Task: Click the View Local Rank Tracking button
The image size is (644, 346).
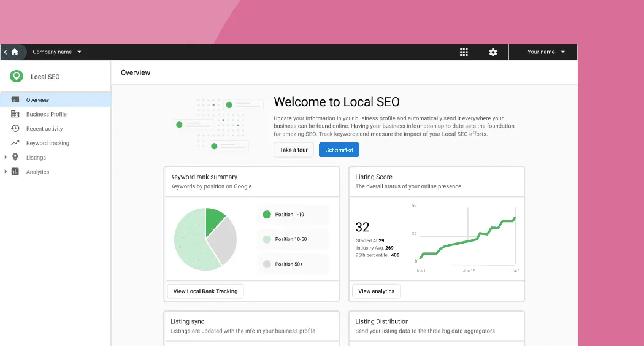Action: (205, 291)
